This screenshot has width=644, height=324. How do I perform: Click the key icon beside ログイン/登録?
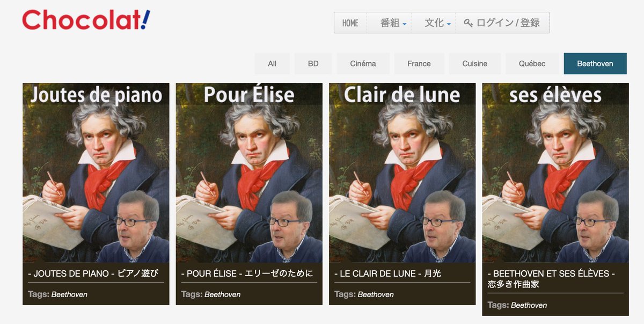click(x=469, y=23)
